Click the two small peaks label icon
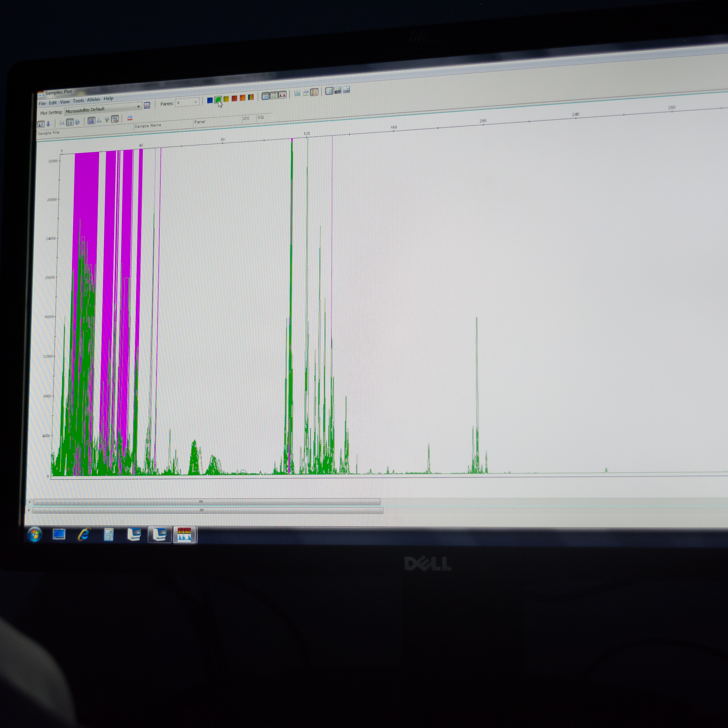The width and height of the screenshot is (728, 728). (x=62, y=122)
